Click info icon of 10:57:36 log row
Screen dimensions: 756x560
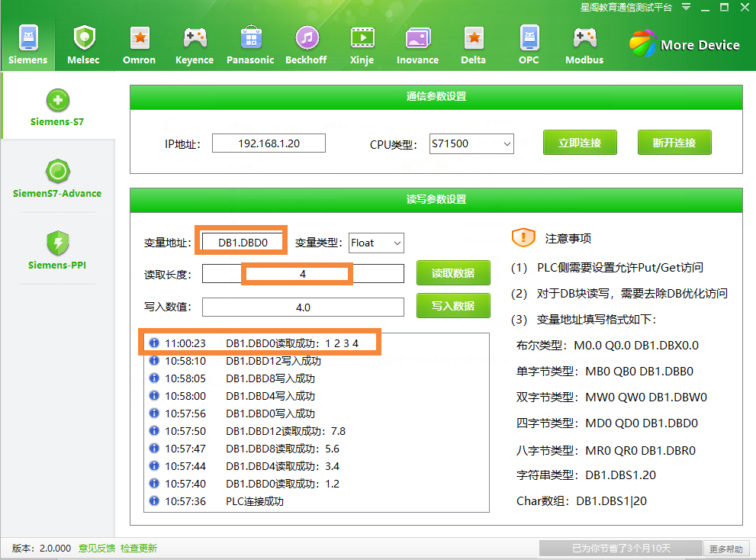[154, 500]
